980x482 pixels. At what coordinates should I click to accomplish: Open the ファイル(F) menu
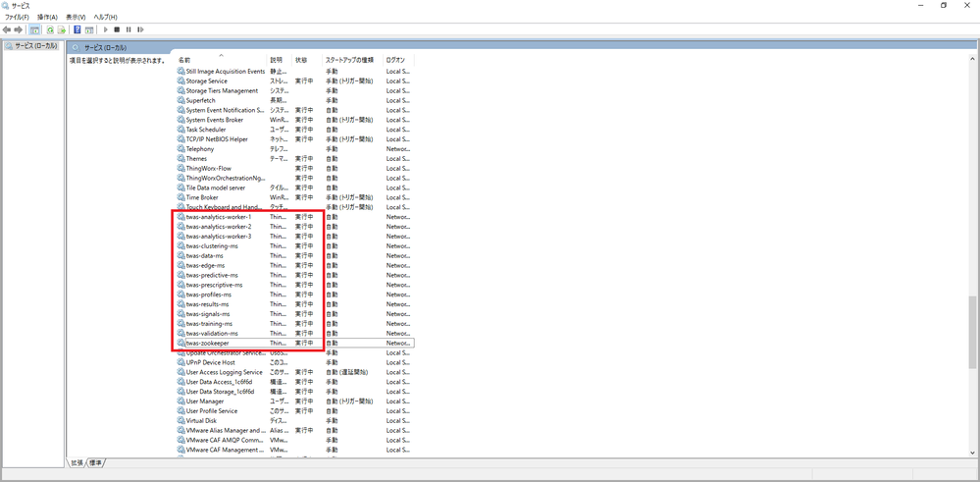(17, 17)
